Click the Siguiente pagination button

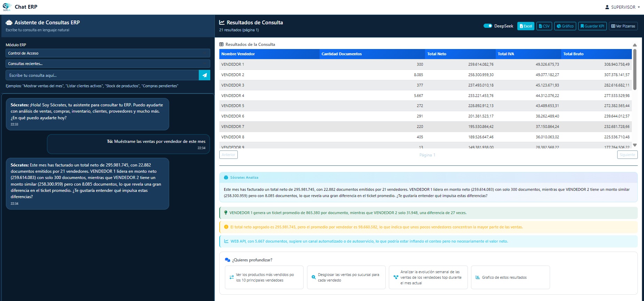pos(627,155)
